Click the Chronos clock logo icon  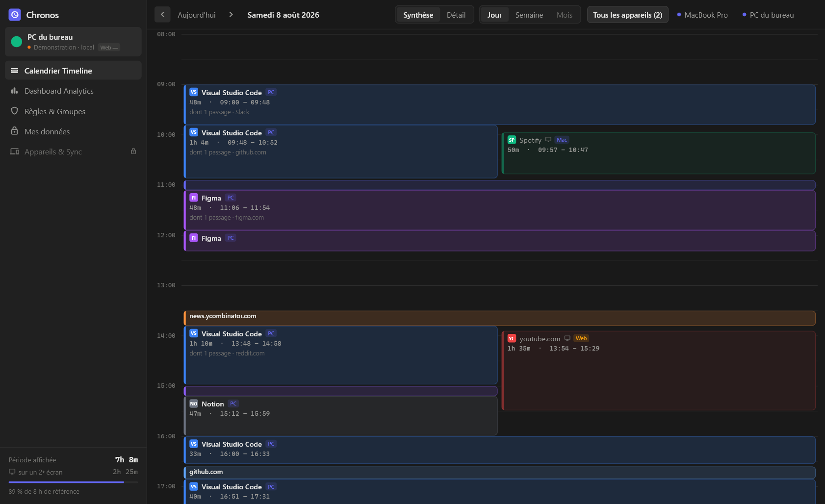(15, 15)
